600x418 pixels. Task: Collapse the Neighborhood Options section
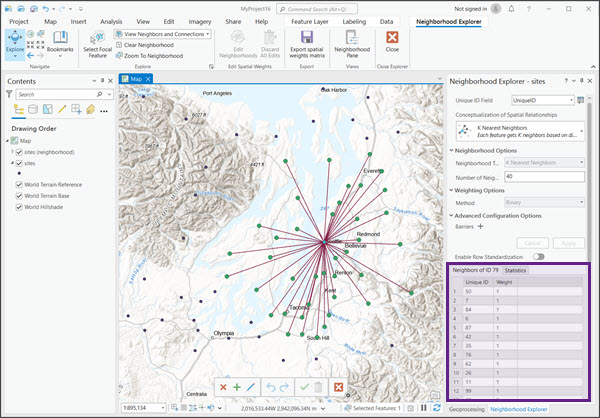[x=452, y=149]
